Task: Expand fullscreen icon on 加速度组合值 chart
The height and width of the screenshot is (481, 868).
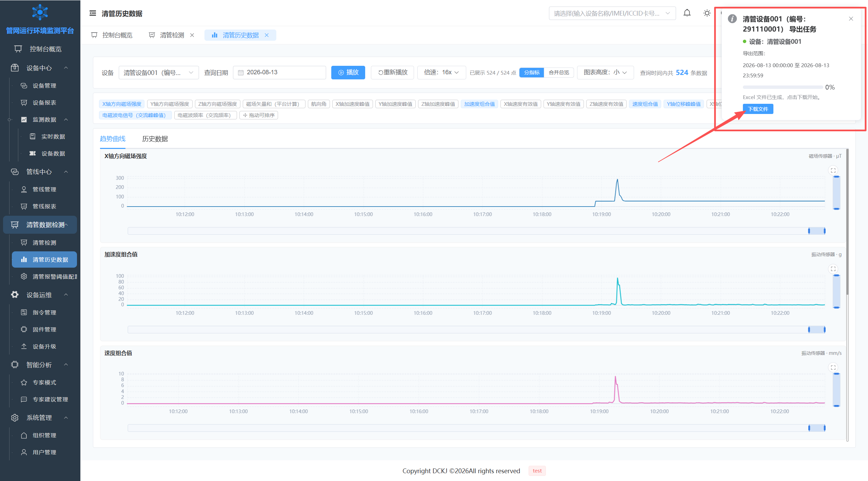Action: 833,269
